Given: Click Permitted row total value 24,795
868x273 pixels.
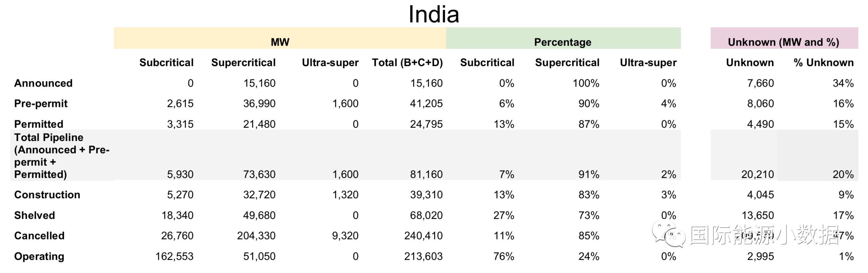Looking at the screenshot, I should pos(426,124).
